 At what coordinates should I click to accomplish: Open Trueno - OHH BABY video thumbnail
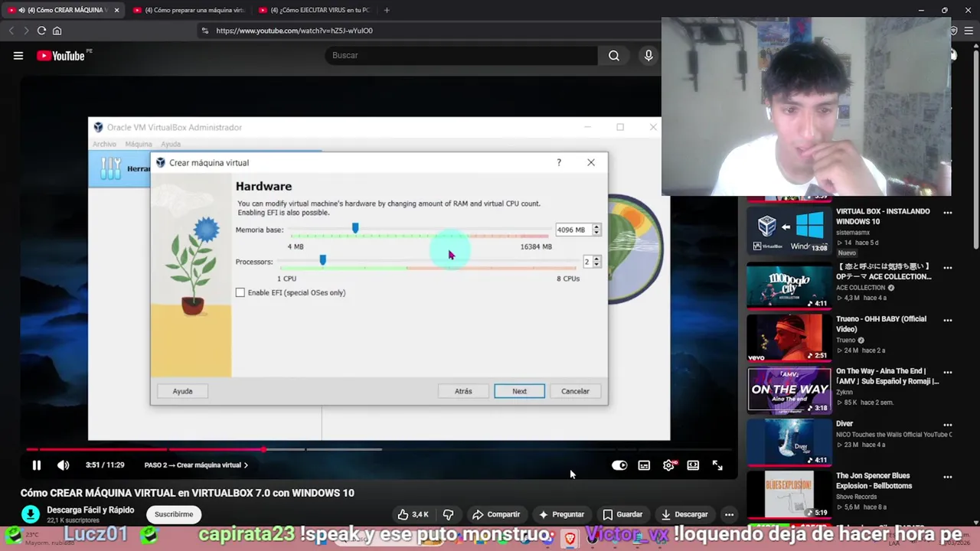coord(789,337)
